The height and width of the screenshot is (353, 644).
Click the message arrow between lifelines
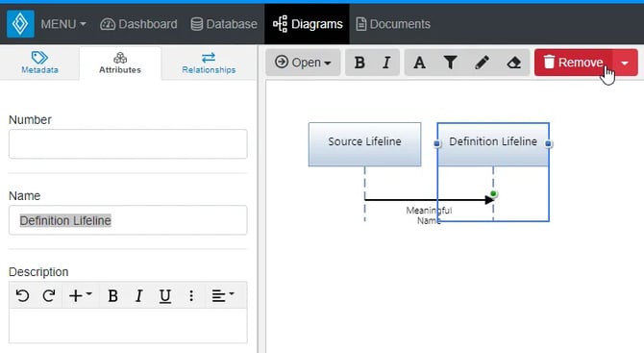(x=429, y=200)
